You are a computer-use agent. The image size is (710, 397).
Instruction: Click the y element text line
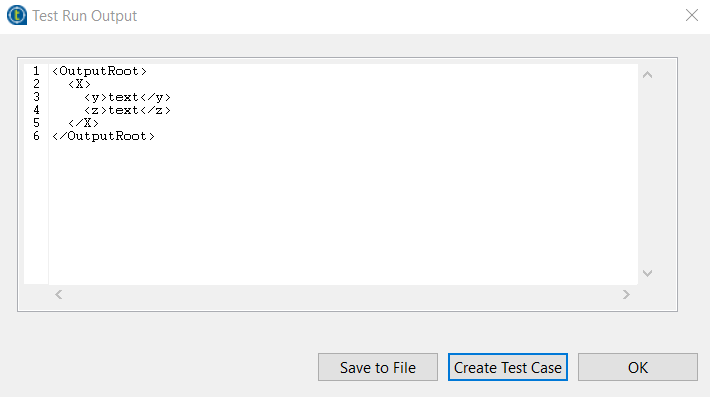[127, 97]
